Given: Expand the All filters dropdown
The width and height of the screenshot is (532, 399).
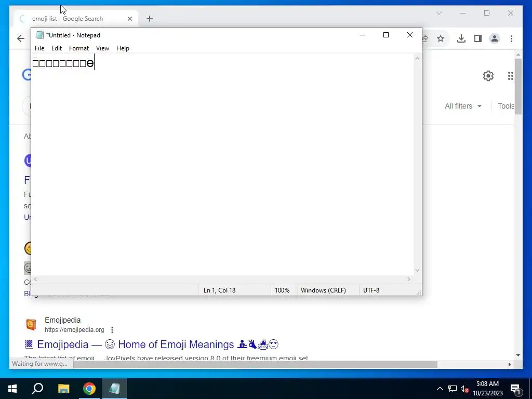Looking at the screenshot, I should pos(463,106).
